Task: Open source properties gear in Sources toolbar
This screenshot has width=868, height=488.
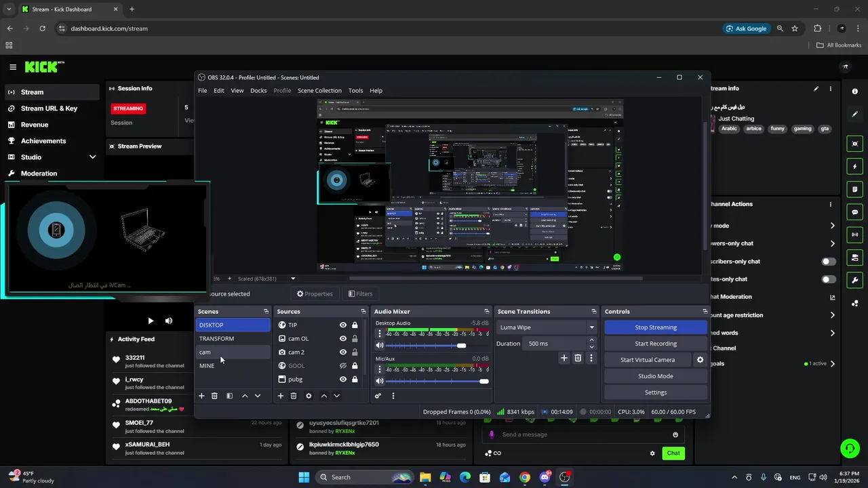Action: pyautogui.click(x=309, y=396)
